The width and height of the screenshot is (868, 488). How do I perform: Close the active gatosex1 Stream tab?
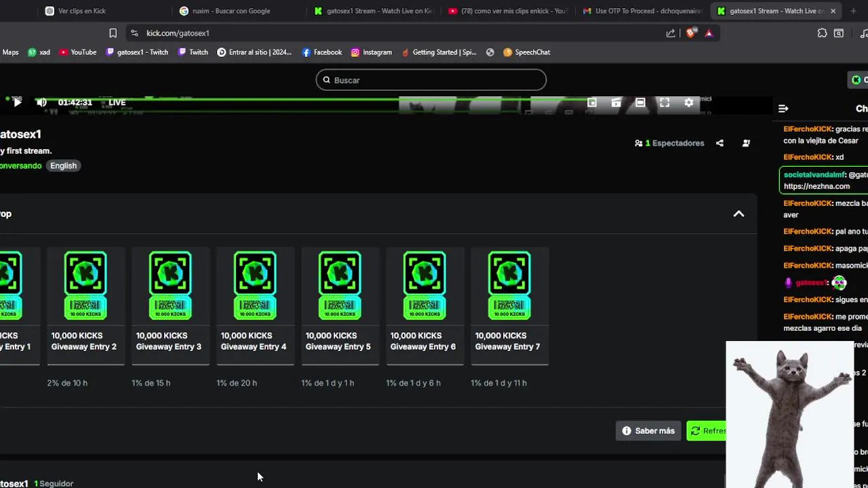click(833, 11)
